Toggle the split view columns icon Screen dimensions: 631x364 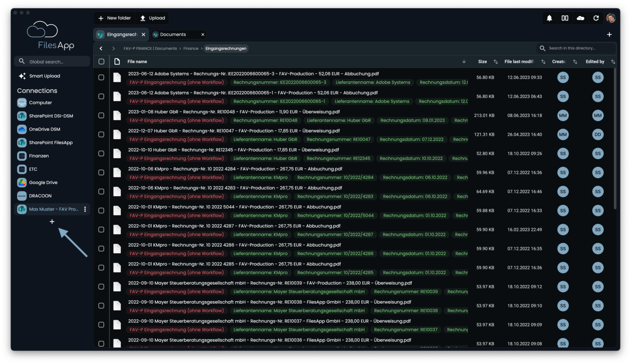[565, 18]
